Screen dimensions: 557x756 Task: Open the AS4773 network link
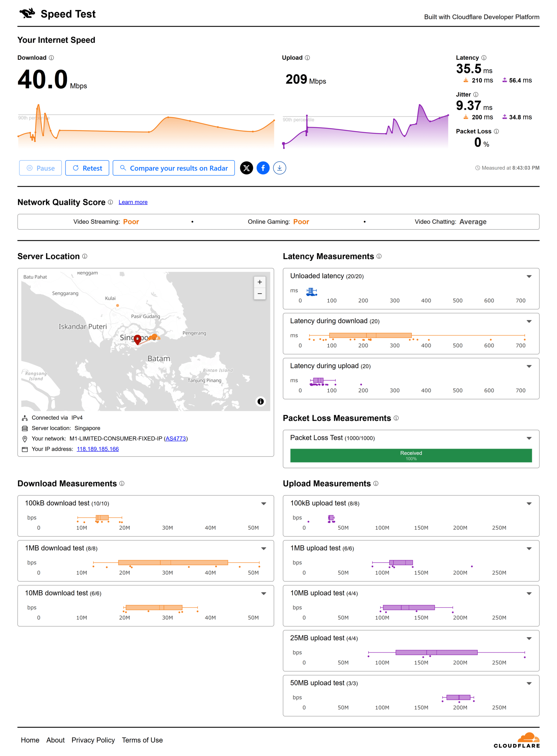176,438
